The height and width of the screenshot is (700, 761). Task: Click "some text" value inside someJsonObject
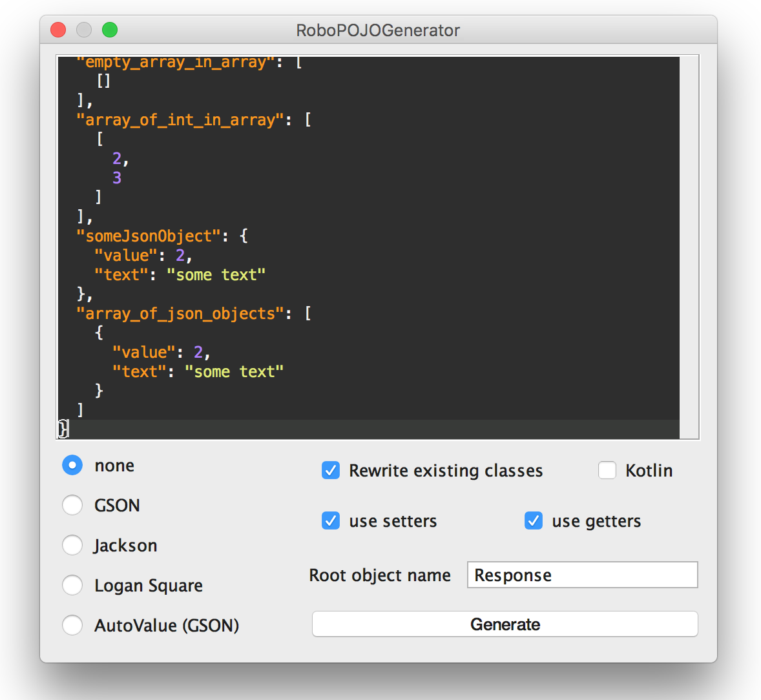[216, 275]
